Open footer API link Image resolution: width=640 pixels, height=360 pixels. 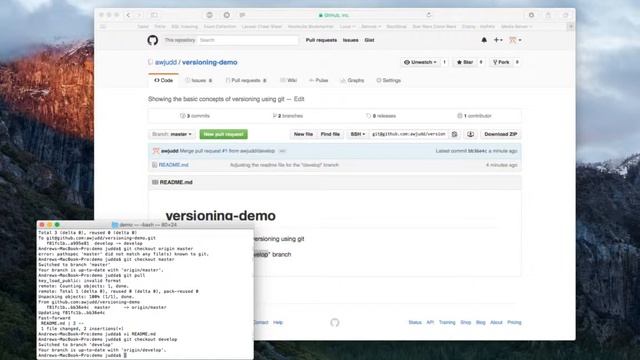point(430,322)
